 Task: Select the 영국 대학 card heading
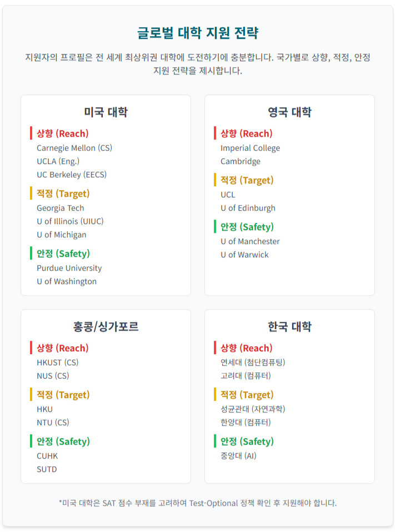tap(289, 112)
